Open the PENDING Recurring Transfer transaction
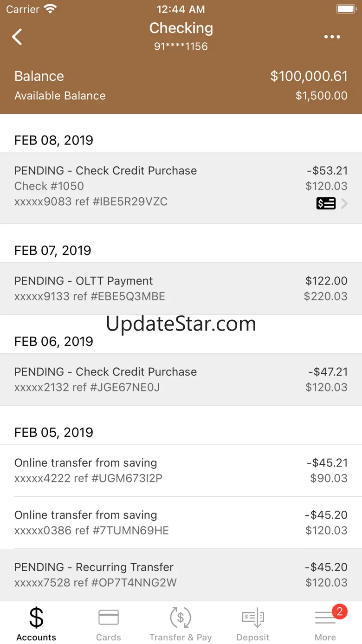Screen dimensions: 362x644 pyautogui.click(x=181, y=575)
